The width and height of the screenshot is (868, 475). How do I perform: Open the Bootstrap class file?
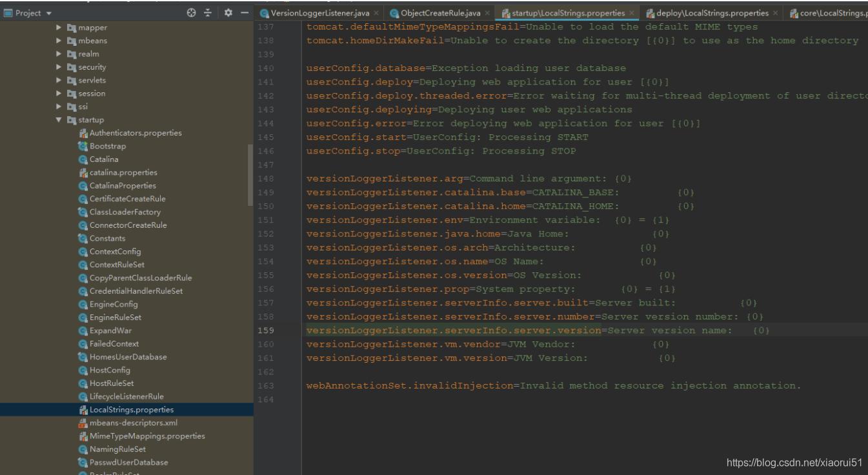[x=108, y=146]
